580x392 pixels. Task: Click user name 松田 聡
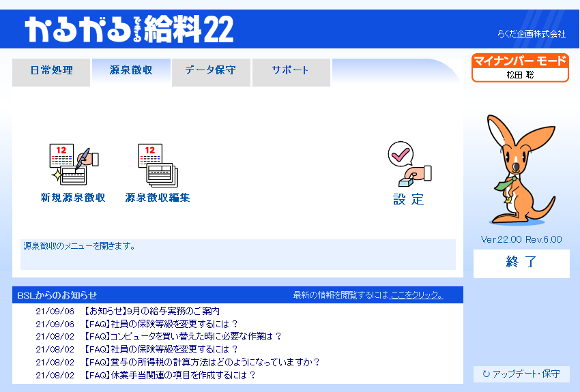(520, 75)
